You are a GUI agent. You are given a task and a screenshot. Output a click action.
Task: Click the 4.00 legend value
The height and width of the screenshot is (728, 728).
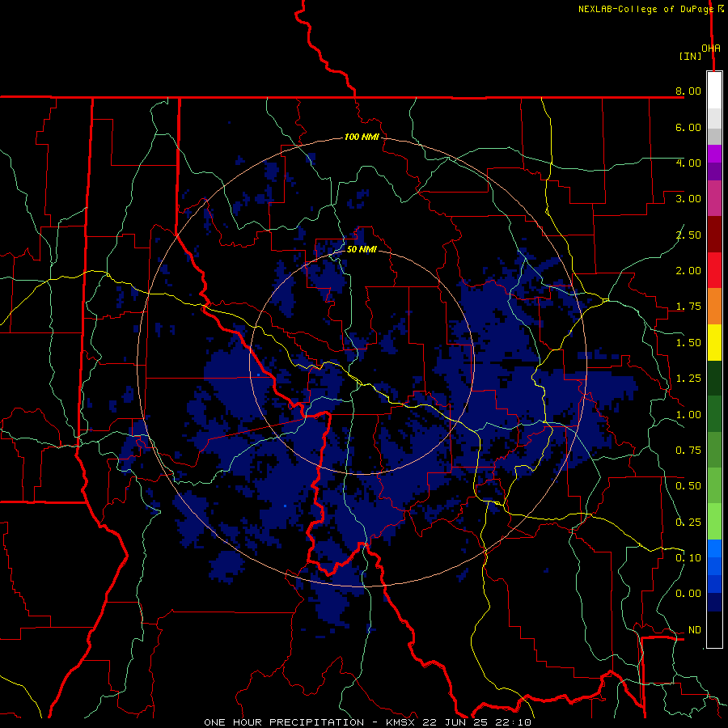(x=688, y=163)
